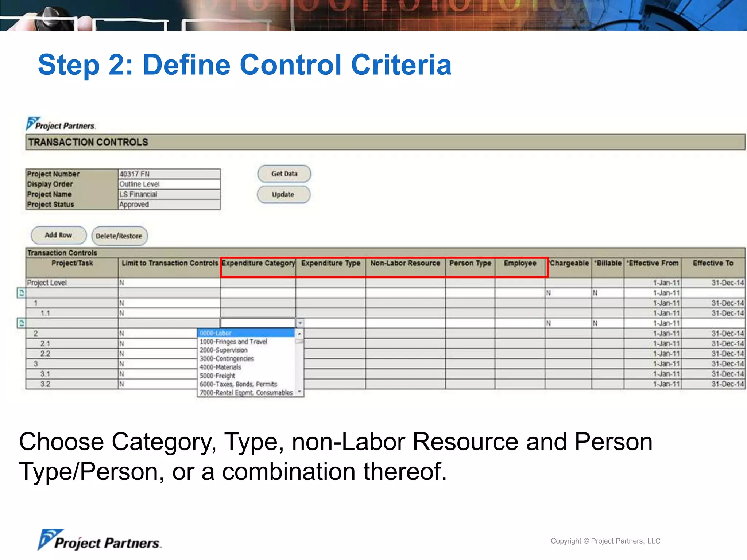Click Effective To date in Project Level row
Screen dimensions: 747x560
pyautogui.click(x=713, y=283)
